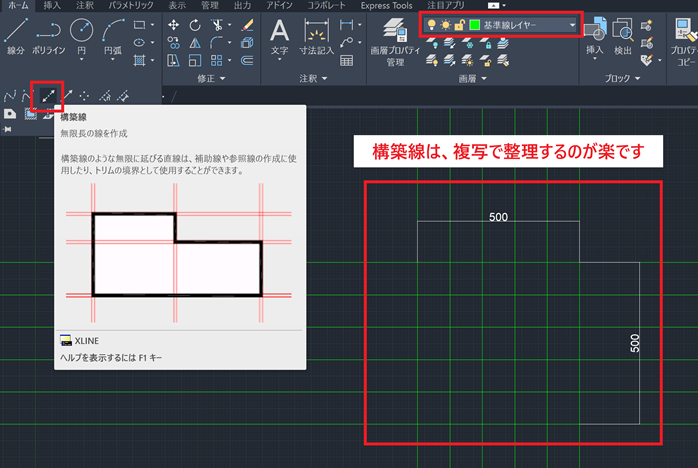Toggle the layer lightbulb on/off icon
Screen dimensions: 698x468
[431, 24]
